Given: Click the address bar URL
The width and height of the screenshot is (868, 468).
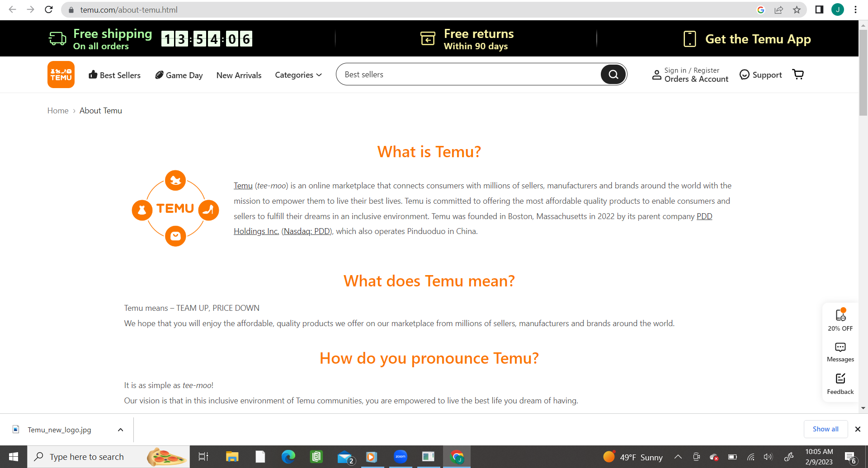Looking at the screenshot, I should click(x=129, y=10).
